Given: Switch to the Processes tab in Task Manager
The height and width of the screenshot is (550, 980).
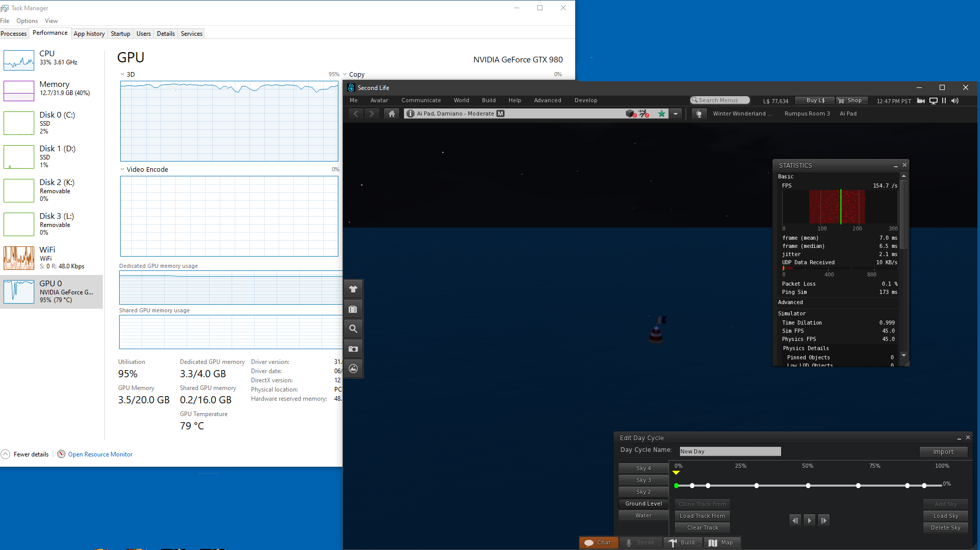Looking at the screenshot, I should (14, 34).
